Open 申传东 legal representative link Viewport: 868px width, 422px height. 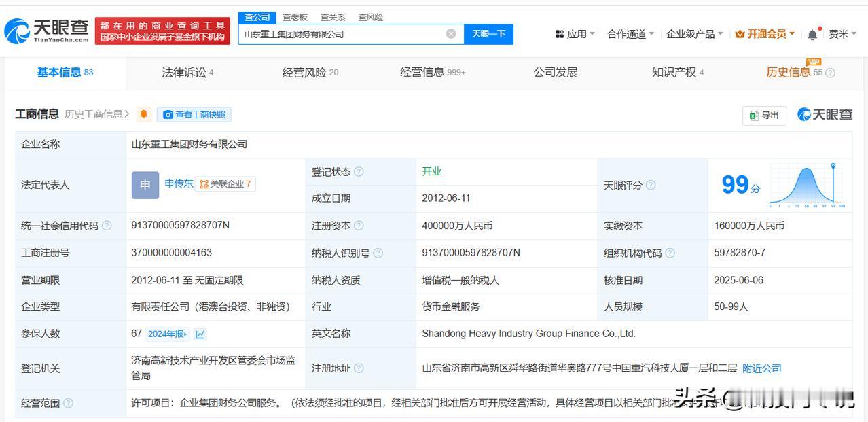click(x=179, y=183)
